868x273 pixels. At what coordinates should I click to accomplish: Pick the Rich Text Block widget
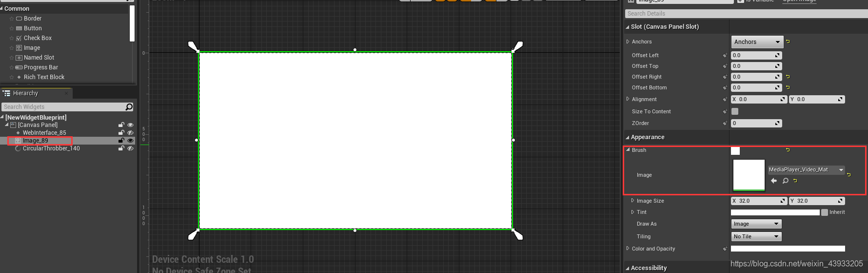[x=44, y=77]
